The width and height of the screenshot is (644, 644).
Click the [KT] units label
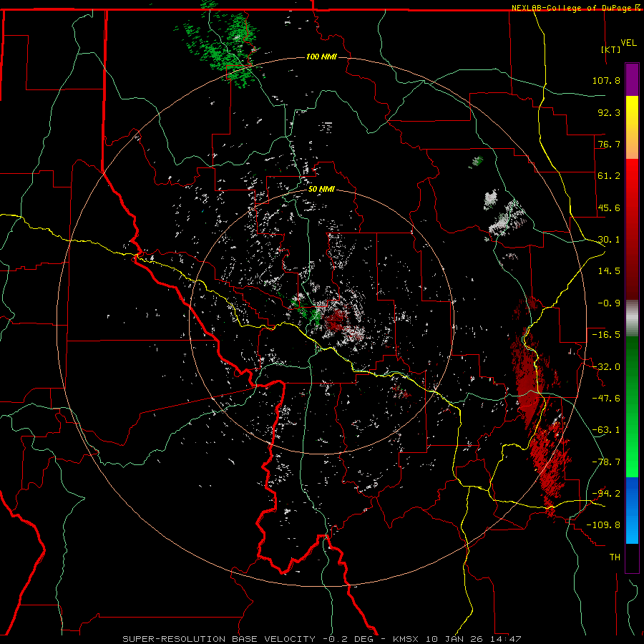tap(611, 49)
